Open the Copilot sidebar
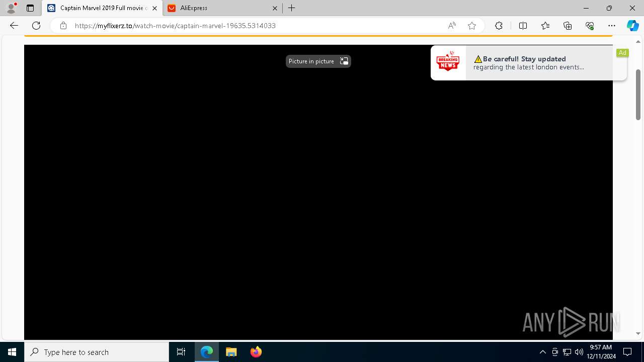 coord(632,26)
